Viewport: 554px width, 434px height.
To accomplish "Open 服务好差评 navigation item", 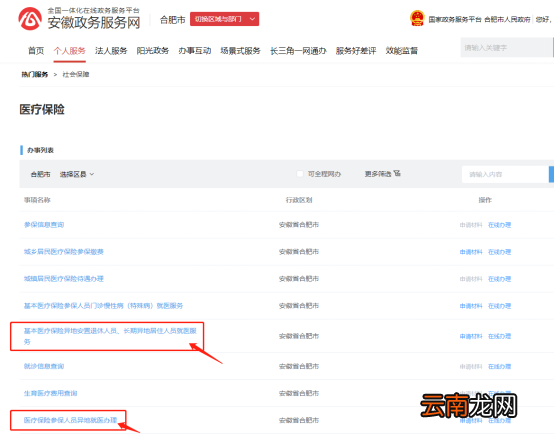I will (x=356, y=51).
